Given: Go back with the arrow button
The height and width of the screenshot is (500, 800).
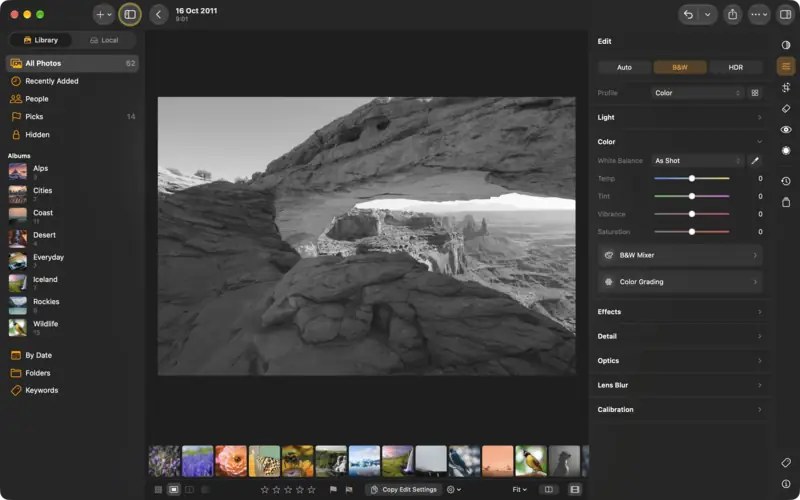Looking at the screenshot, I should [159, 14].
